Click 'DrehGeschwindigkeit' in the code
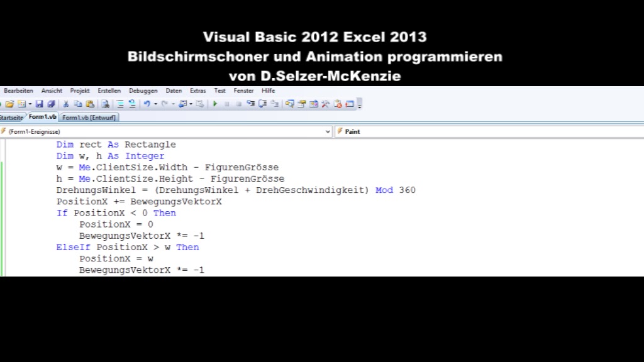Screen dimensions: 644x362 310,190
